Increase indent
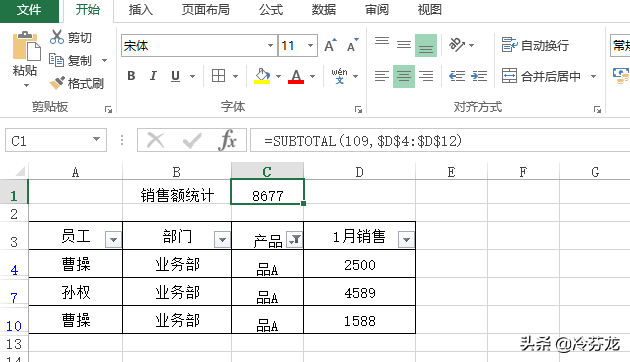This screenshot has width=630, height=362. coord(479,76)
